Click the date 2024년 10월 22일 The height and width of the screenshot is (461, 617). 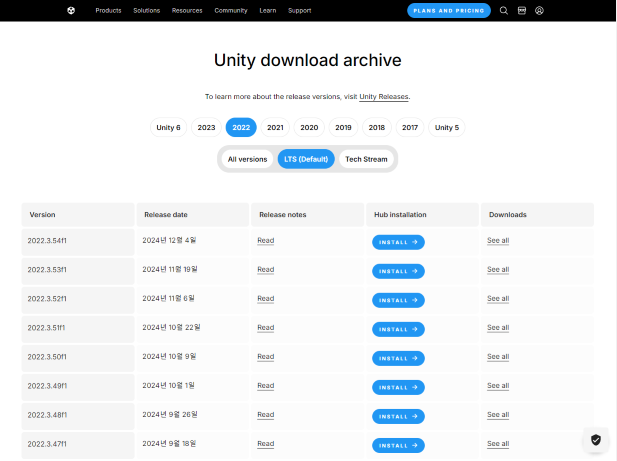coord(171,328)
